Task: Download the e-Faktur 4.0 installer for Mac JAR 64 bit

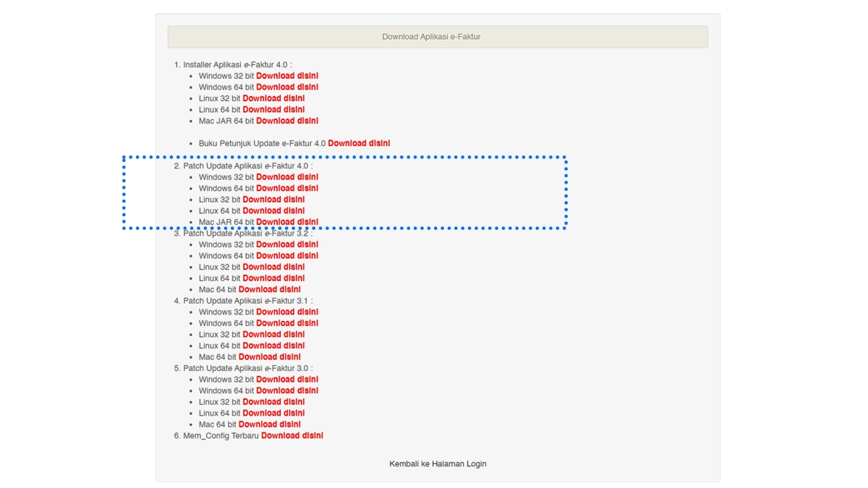Action: (x=287, y=121)
